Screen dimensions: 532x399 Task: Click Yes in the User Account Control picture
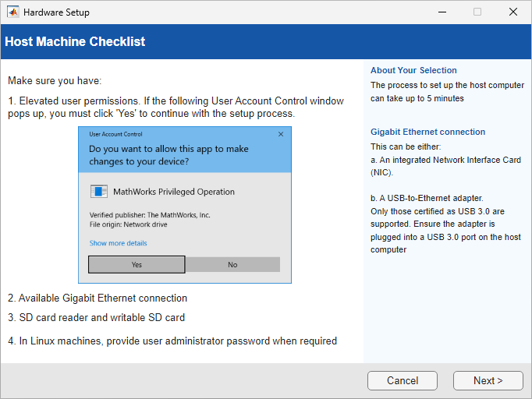137,264
